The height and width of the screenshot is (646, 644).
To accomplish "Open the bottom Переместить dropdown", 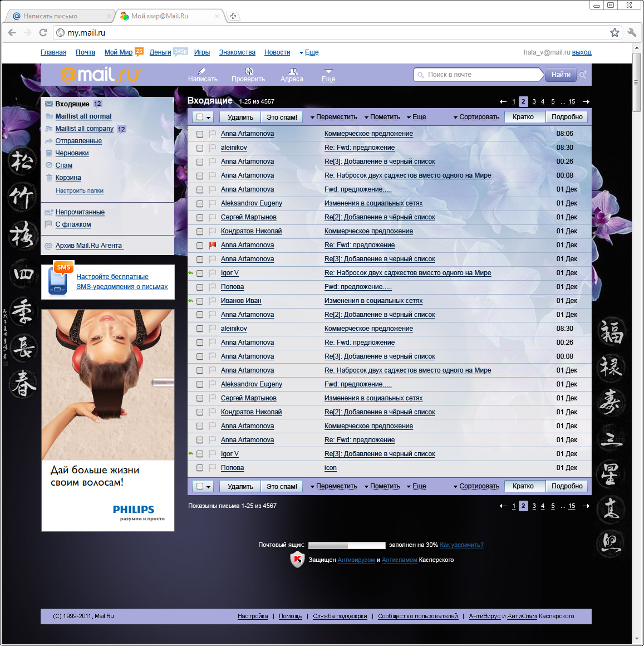I will click(334, 486).
